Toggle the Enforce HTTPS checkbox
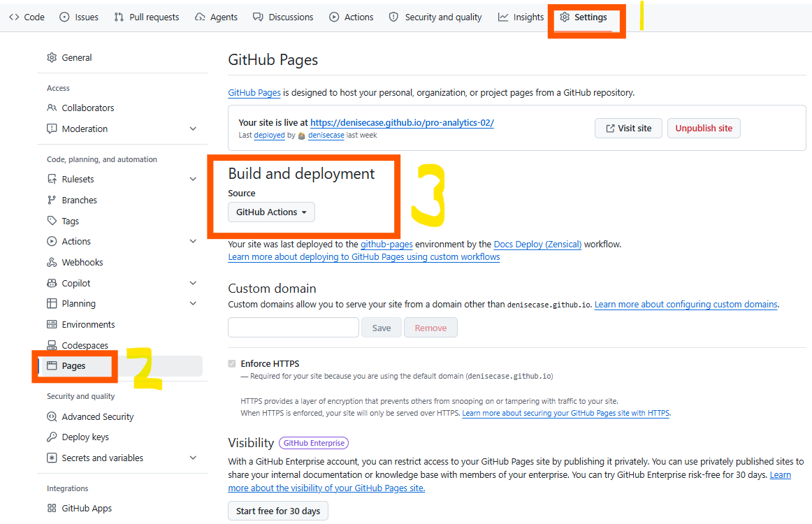This screenshot has width=812, height=524. (232, 363)
